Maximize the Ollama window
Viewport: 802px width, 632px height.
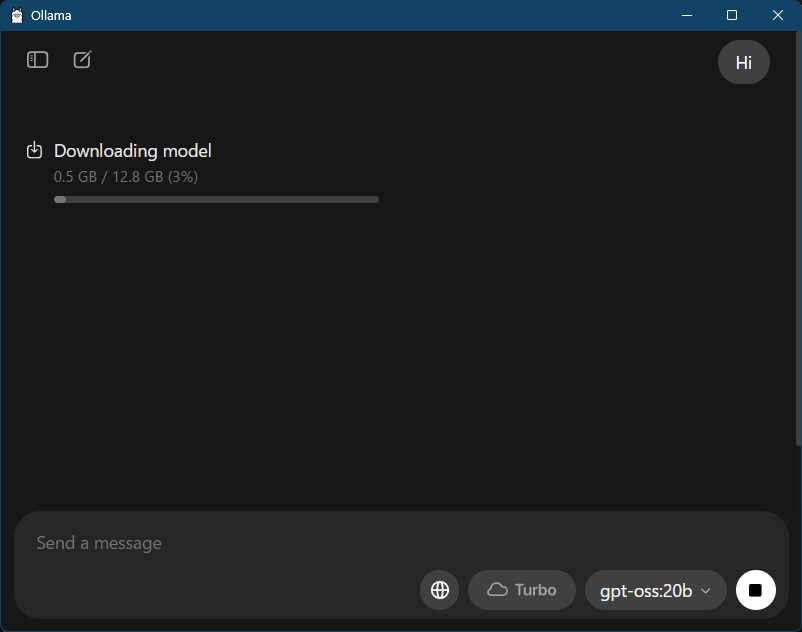click(x=732, y=15)
